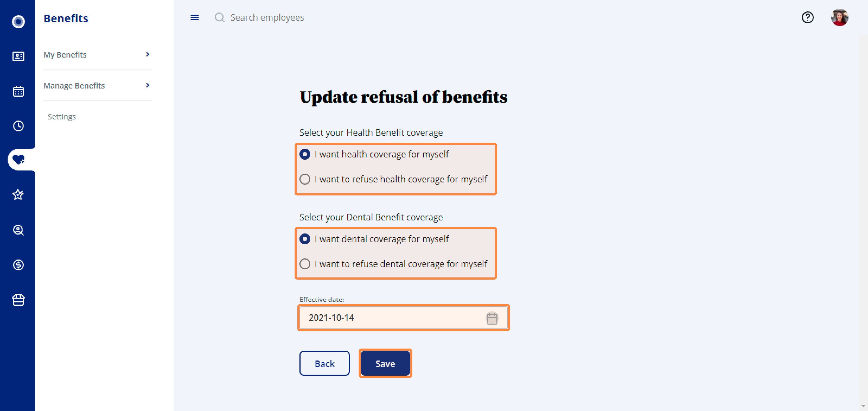The width and height of the screenshot is (868, 411).
Task: Click the help question mark icon
Action: pyautogui.click(x=807, y=18)
